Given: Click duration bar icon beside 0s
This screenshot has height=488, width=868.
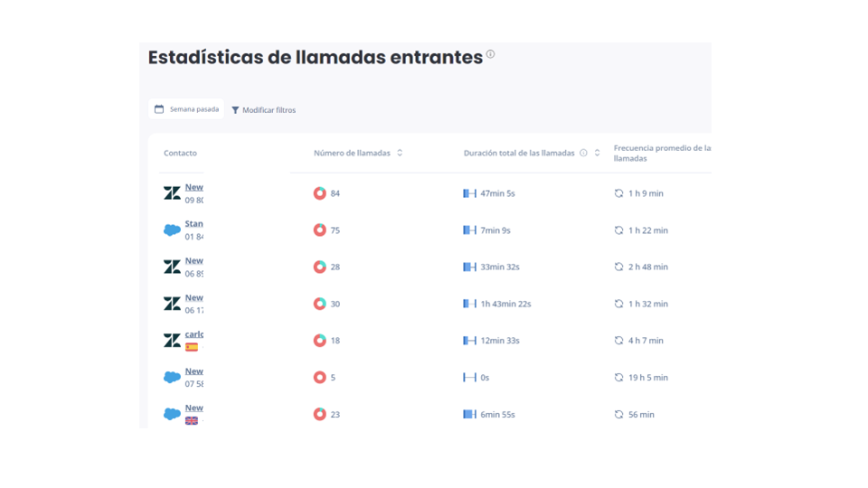Looking at the screenshot, I should coord(469,378).
